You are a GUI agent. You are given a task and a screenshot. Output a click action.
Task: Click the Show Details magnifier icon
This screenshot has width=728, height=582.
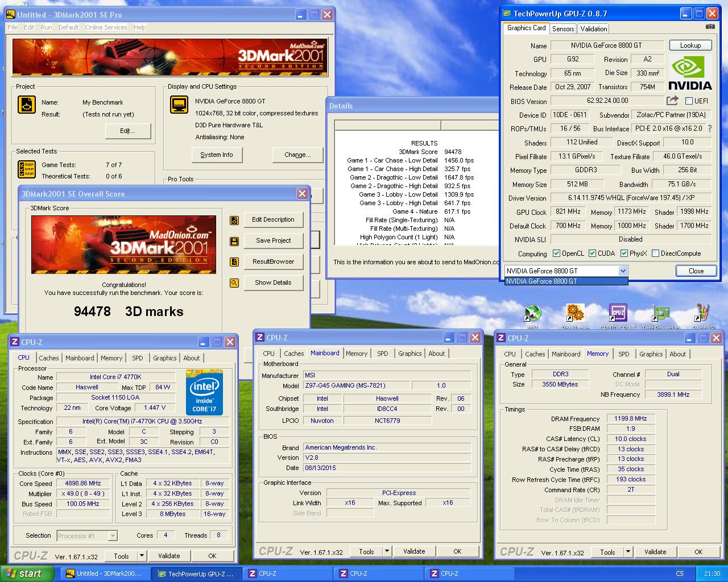[234, 283]
